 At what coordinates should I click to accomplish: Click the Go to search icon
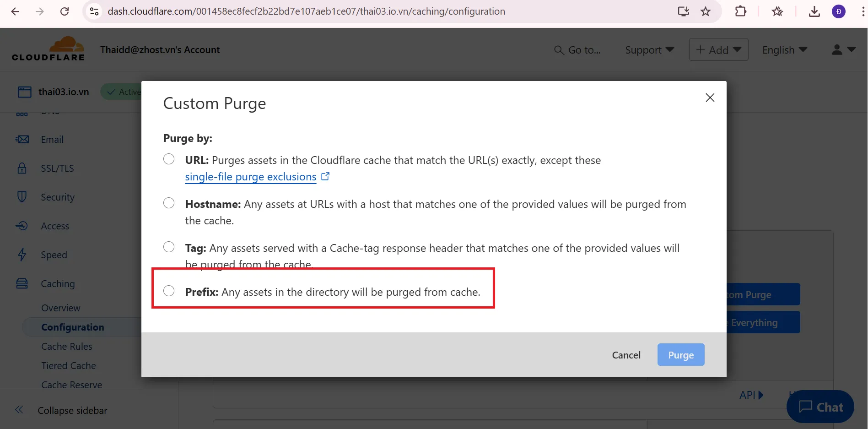[x=559, y=50]
